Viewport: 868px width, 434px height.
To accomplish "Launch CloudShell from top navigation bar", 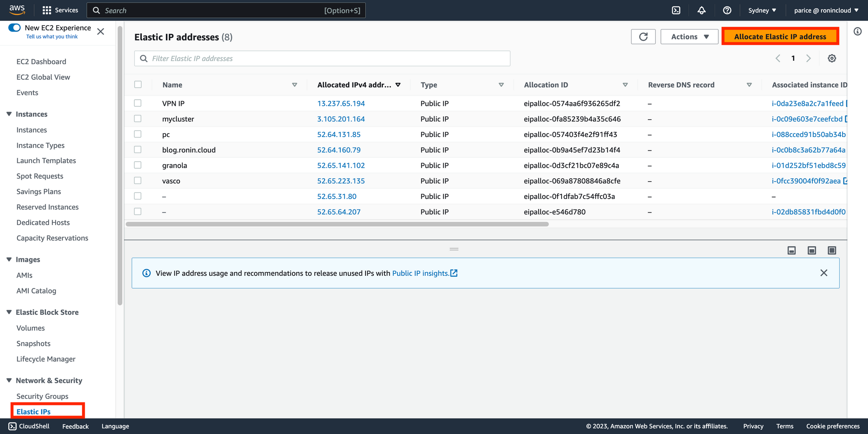I will click(676, 10).
